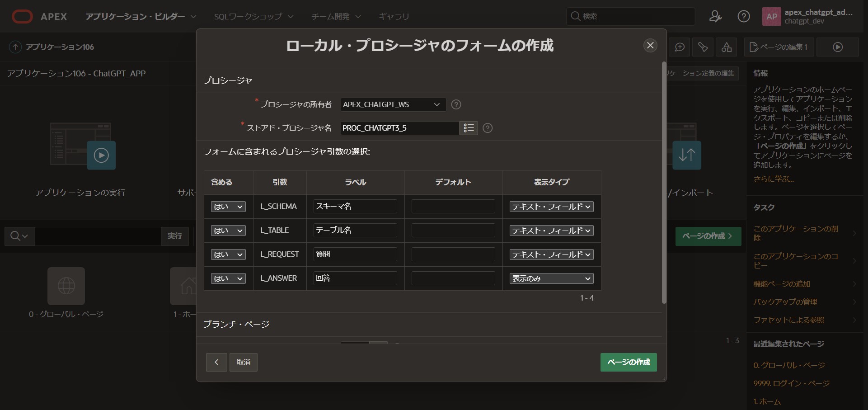Screen dimensions: 868x410
Task: Open 表示タイプ dropdown for L_REQUEST row
Action: 552,254
